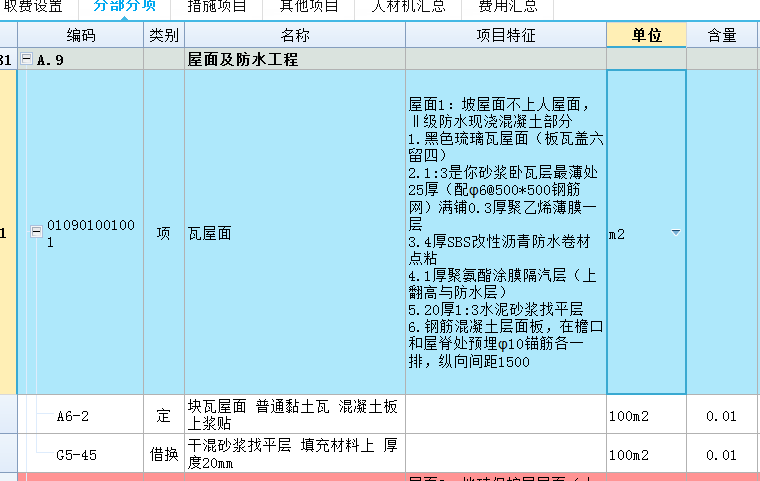Select 块瓦屋面 普通黏土瓦 name cell
760x481 pixels.
[x=295, y=415]
